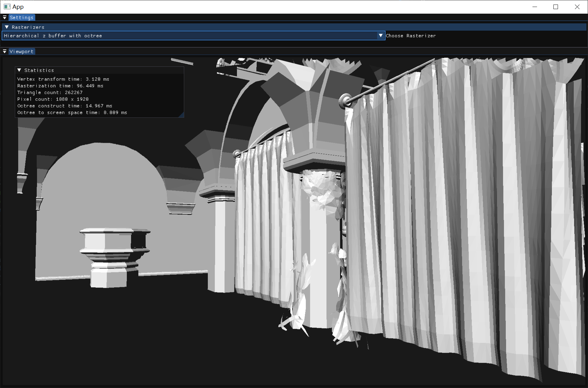This screenshot has height=388, width=588.
Task: Click the rasterizer combo dropdown arrow
Action: pos(381,36)
